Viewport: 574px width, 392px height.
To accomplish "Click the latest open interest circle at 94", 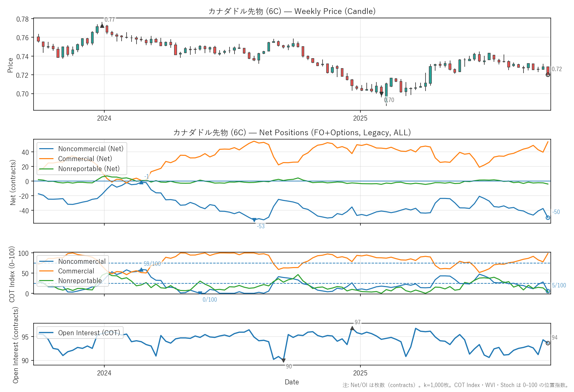I will click(x=548, y=343).
